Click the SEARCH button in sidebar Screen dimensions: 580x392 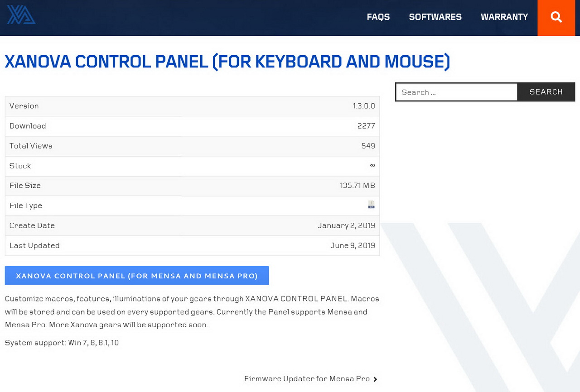click(x=546, y=92)
